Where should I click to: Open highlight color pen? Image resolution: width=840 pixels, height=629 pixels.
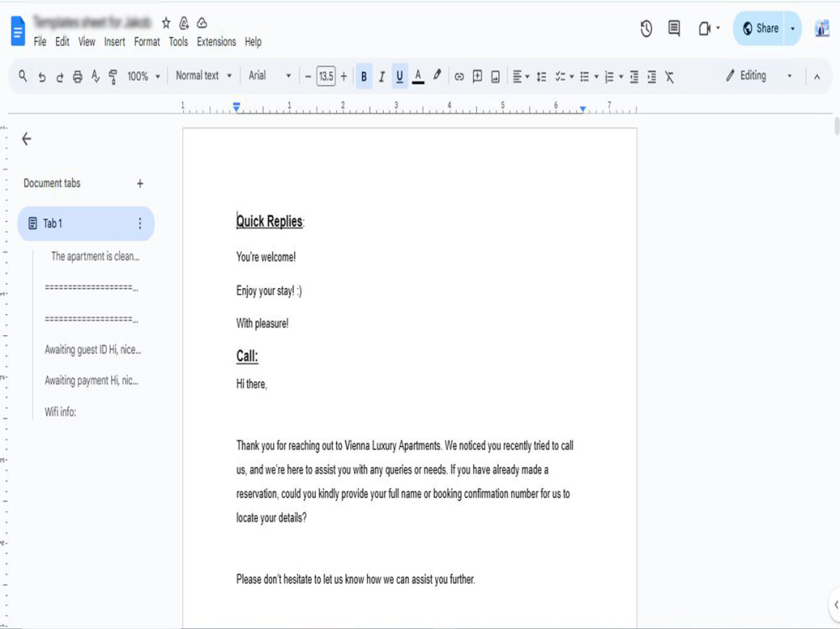tap(437, 76)
